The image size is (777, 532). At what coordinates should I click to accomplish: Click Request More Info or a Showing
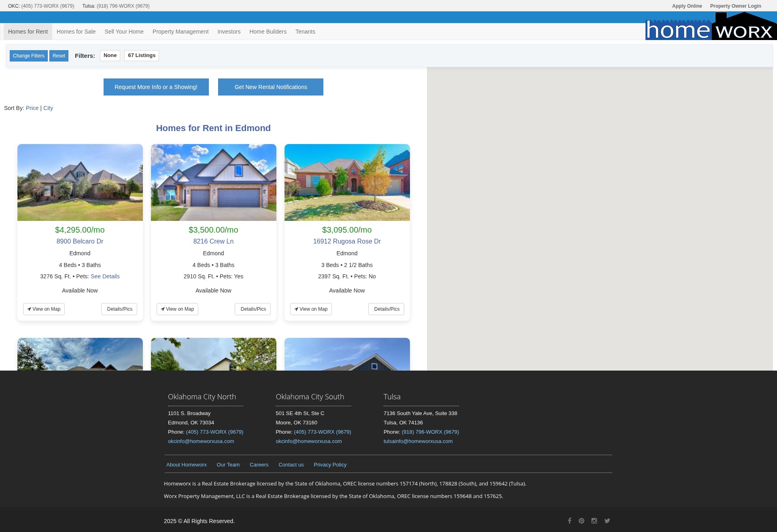156,87
